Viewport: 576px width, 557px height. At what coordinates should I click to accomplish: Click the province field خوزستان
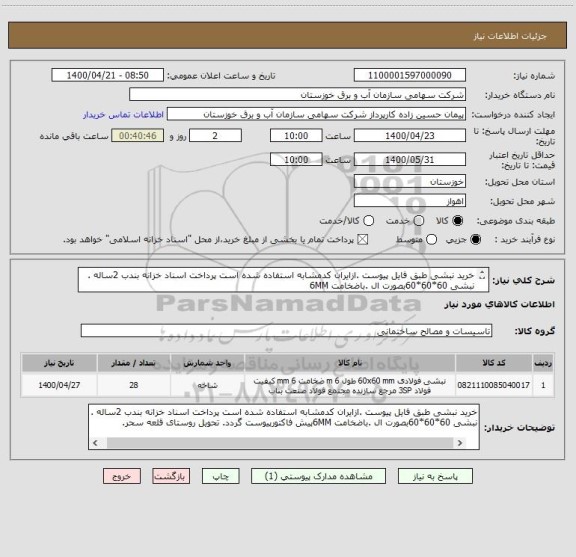(x=410, y=182)
